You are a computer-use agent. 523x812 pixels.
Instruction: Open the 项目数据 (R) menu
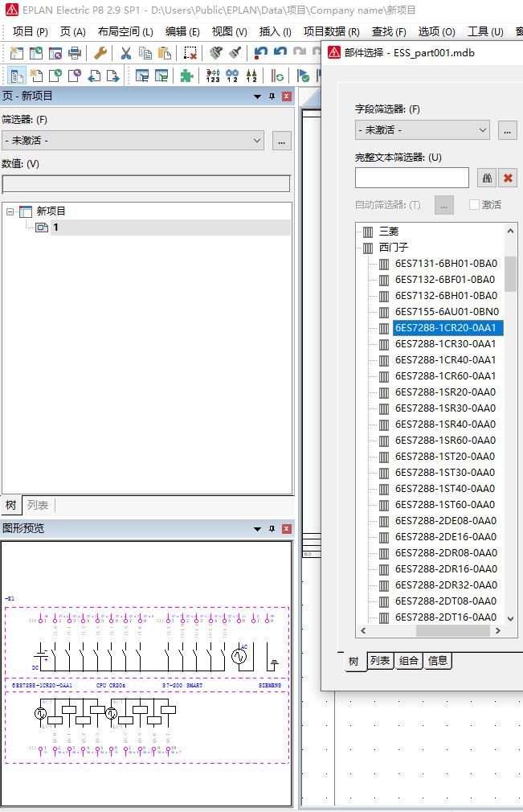[x=332, y=31]
